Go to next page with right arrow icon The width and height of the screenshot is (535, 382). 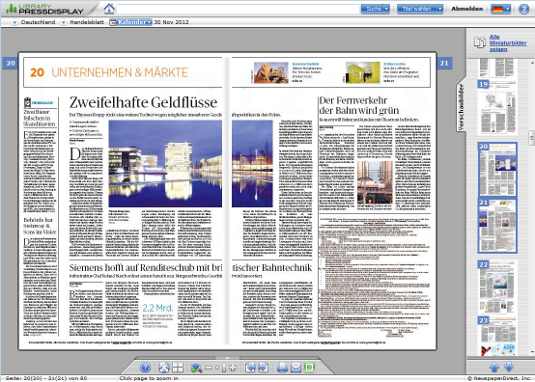point(263,367)
